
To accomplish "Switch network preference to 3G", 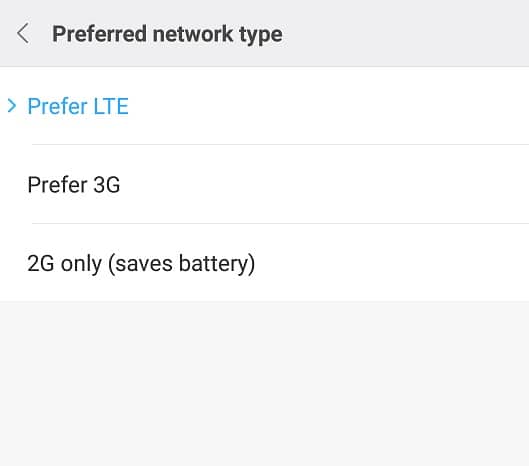I will click(x=264, y=184).
